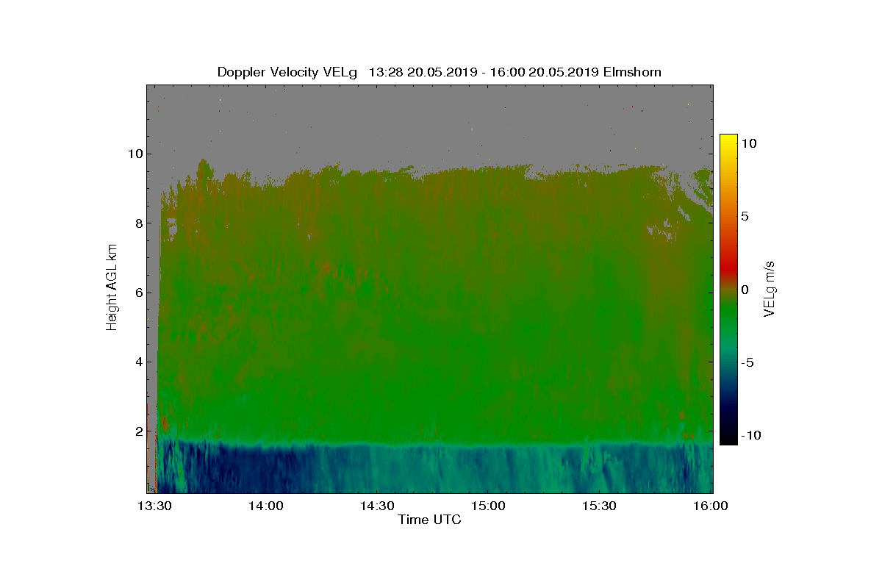Image resolution: width=882 pixels, height=588 pixels.
Task: Click the height tick label 6
Action: 137,293
